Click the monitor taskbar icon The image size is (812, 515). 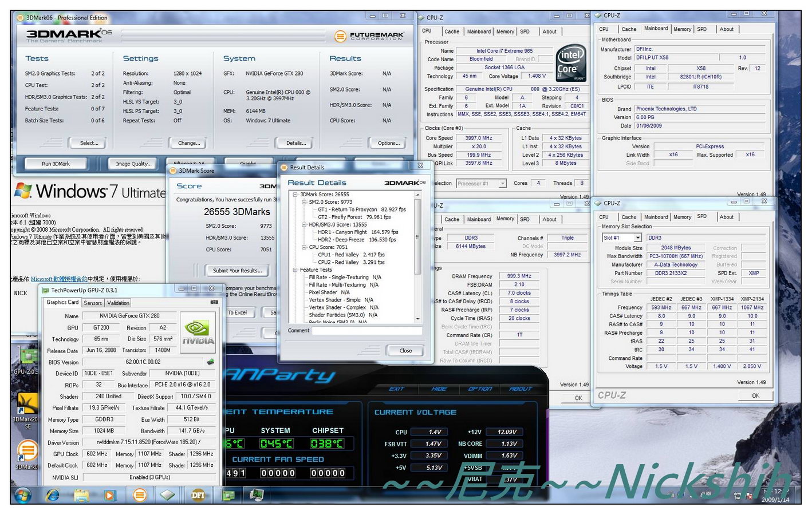[x=257, y=494]
